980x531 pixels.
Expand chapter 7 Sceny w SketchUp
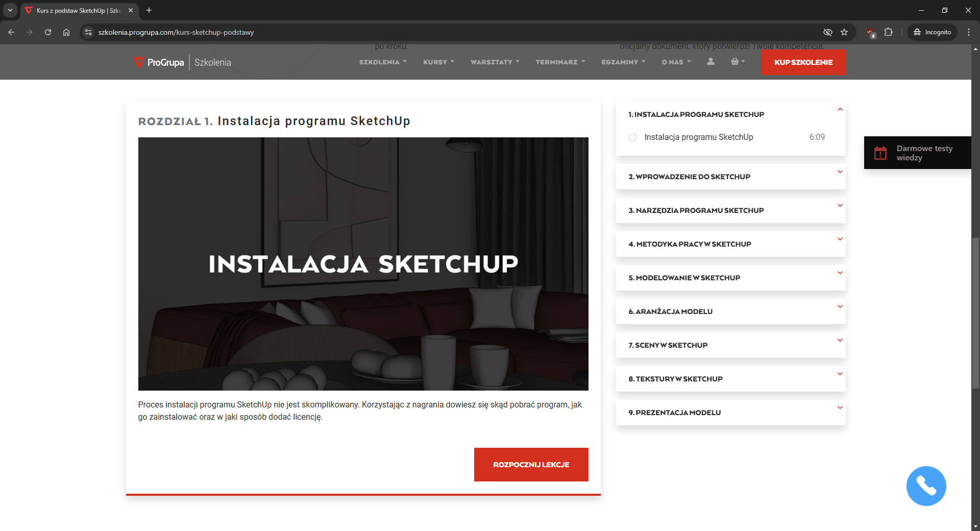tap(730, 345)
